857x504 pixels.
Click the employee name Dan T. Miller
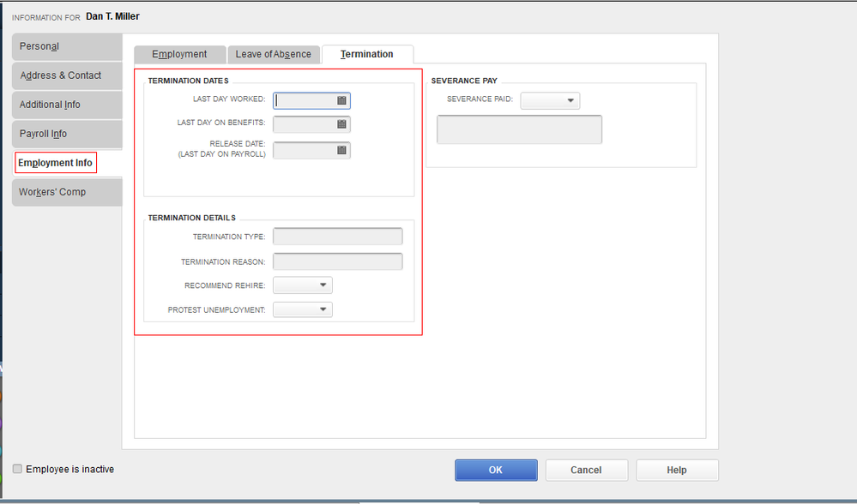point(112,16)
